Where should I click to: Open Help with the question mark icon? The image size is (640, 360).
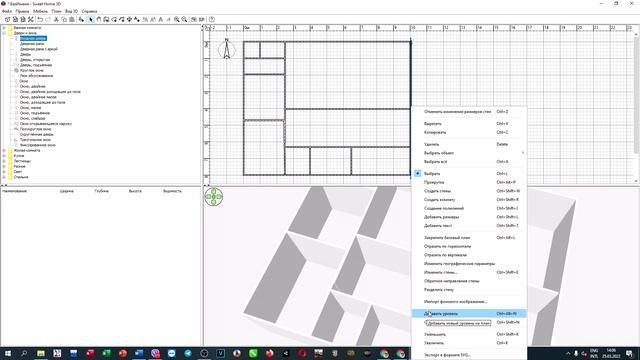point(211,20)
